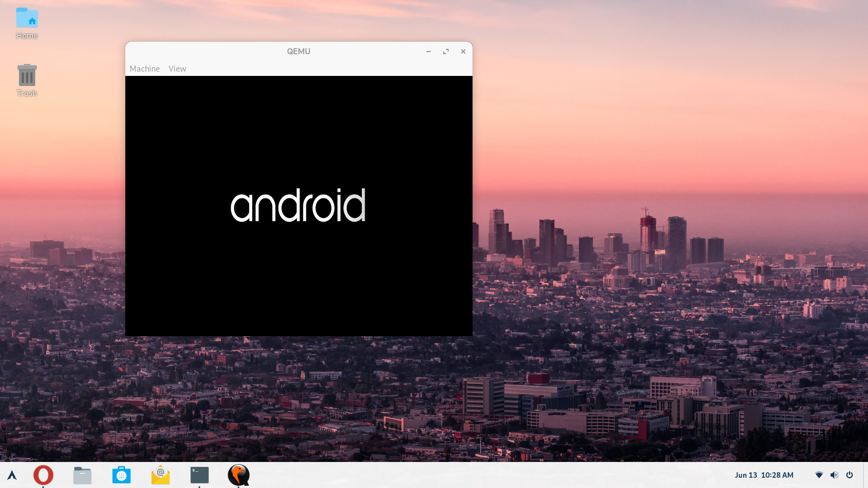The height and width of the screenshot is (488, 868).
Task: Open the network status indicator
Action: (819, 475)
